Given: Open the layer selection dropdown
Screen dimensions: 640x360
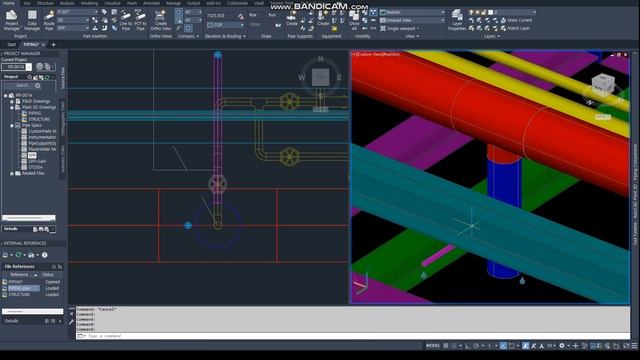Looking at the screenshot, I should pos(502,12).
